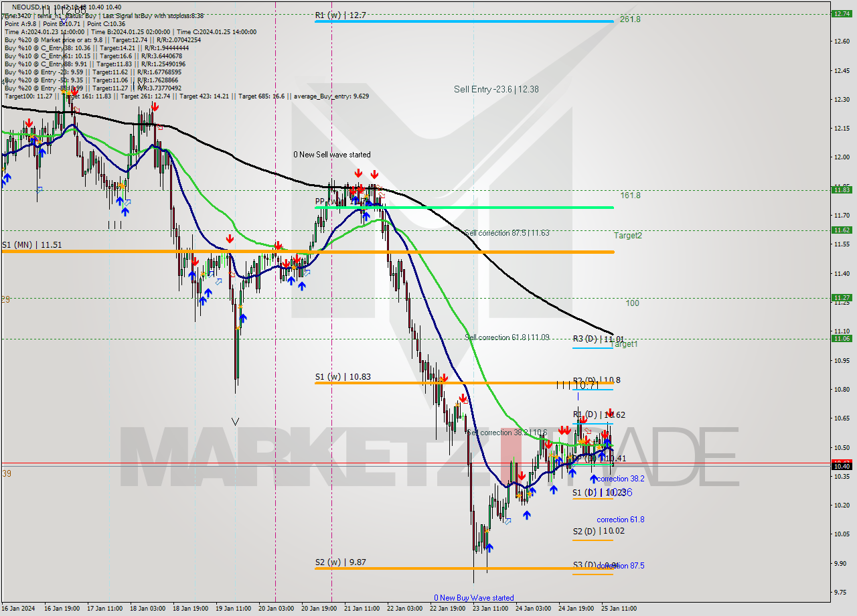This screenshot has width=857, height=616.
Task: Click the '22 Jan 03:00' time axis label
Action: pos(405,609)
